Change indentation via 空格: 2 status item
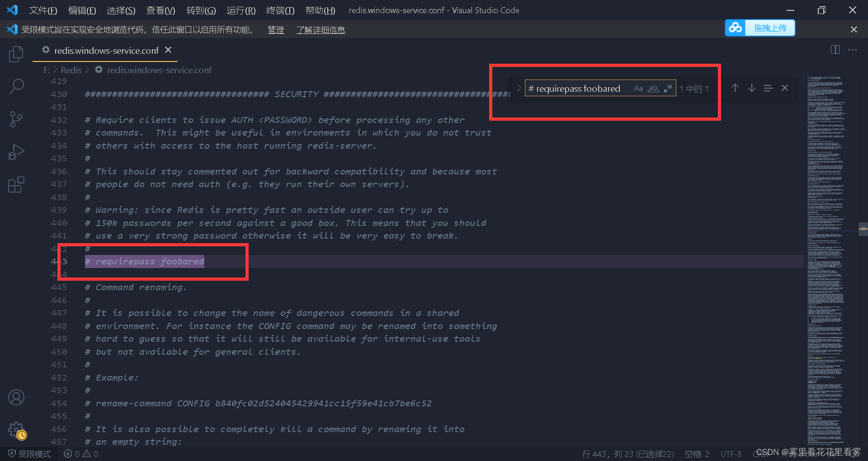The width and height of the screenshot is (868, 461). click(697, 454)
